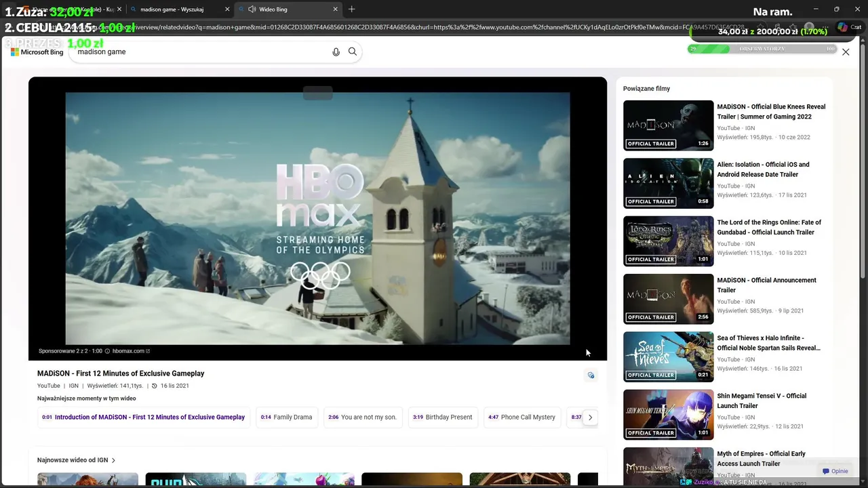Click Myth of Empires Early Access title
The height and width of the screenshot is (488, 868).
coord(762,459)
